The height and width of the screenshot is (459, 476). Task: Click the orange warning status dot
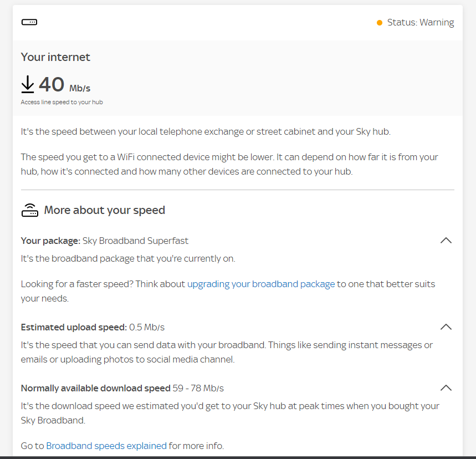pos(379,23)
